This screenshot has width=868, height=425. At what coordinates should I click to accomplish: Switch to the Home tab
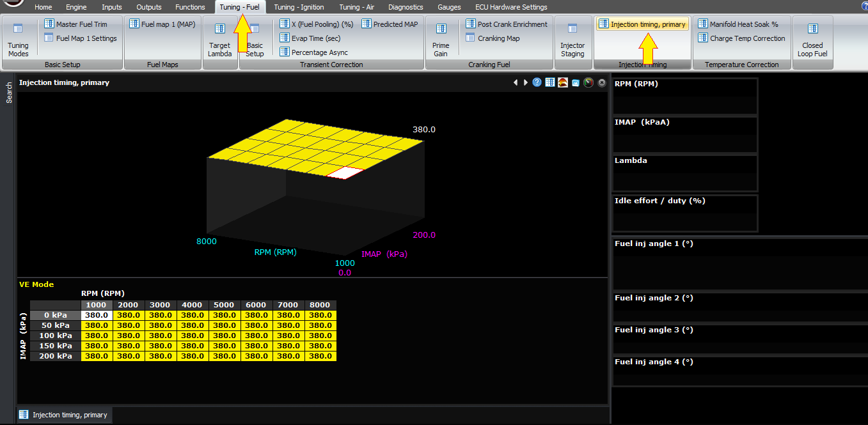[x=43, y=7]
